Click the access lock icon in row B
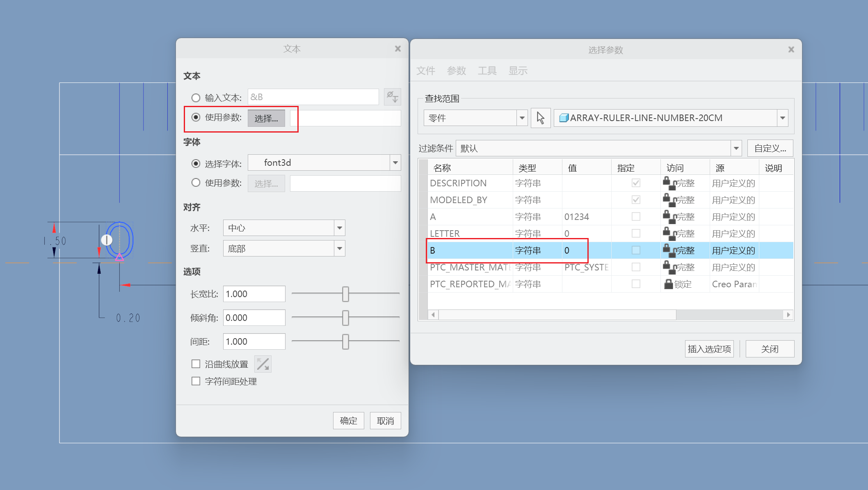The height and width of the screenshot is (490, 868). click(669, 250)
